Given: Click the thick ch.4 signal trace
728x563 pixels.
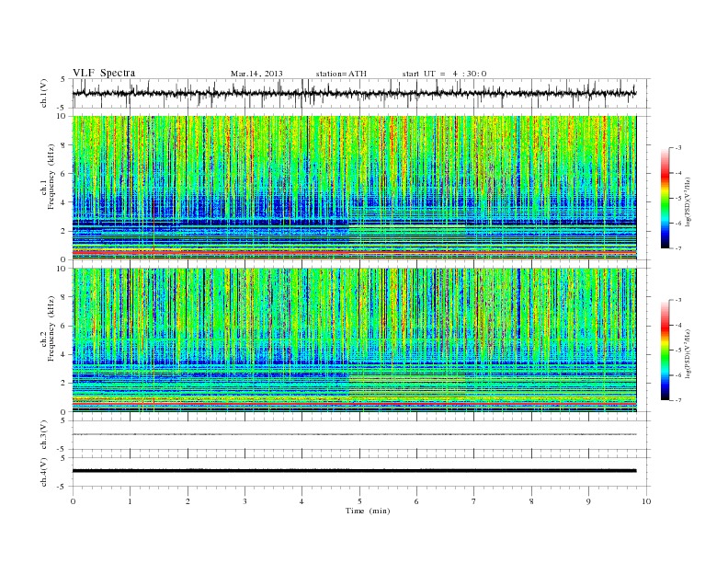Looking at the screenshot, I should (354, 471).
